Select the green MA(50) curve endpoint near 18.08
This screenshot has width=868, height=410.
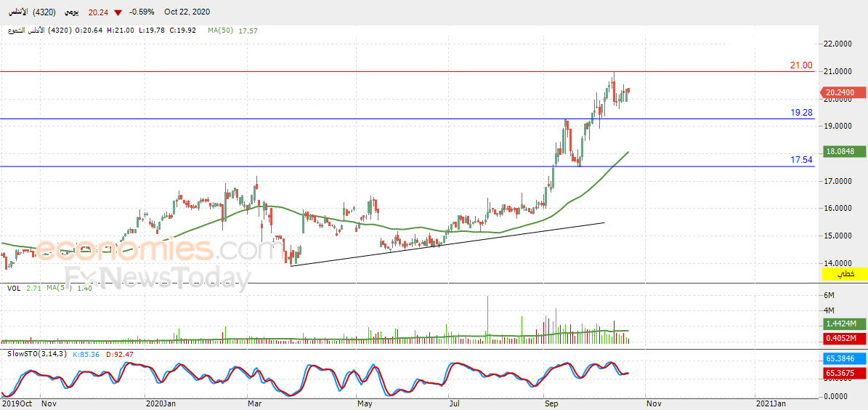click(627, 152)
